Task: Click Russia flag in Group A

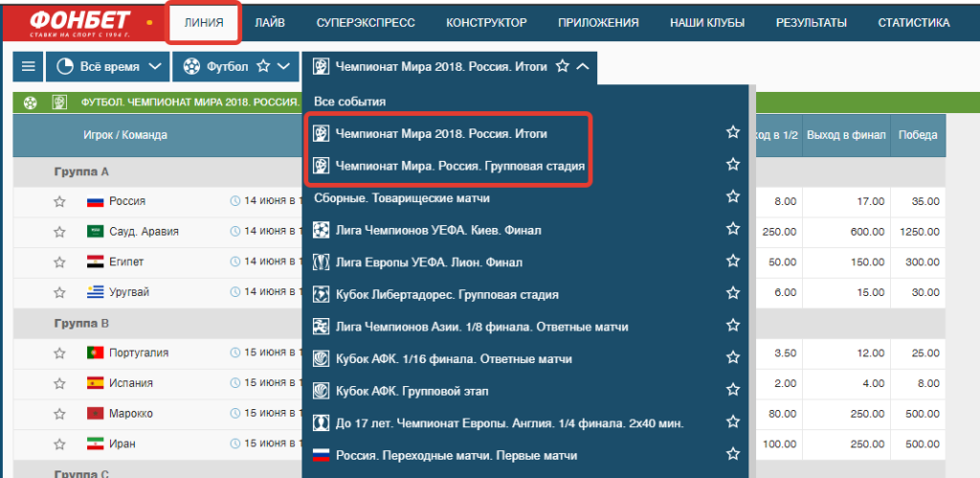Action: point(95,201)
